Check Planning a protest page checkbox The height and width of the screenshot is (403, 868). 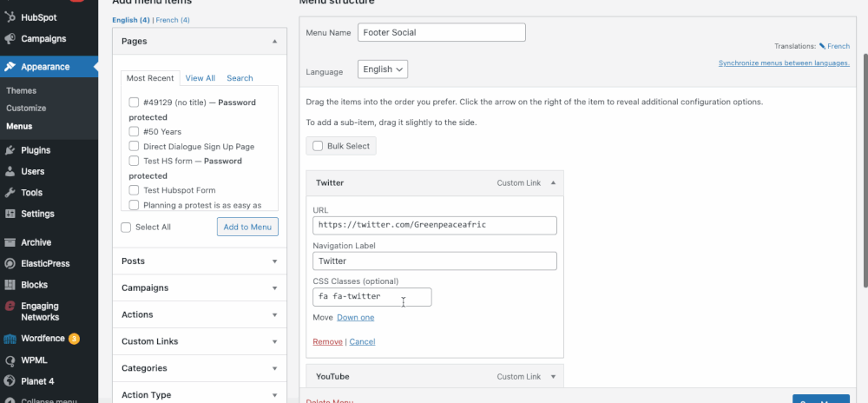pyautogui.click(x=134, y=205)
